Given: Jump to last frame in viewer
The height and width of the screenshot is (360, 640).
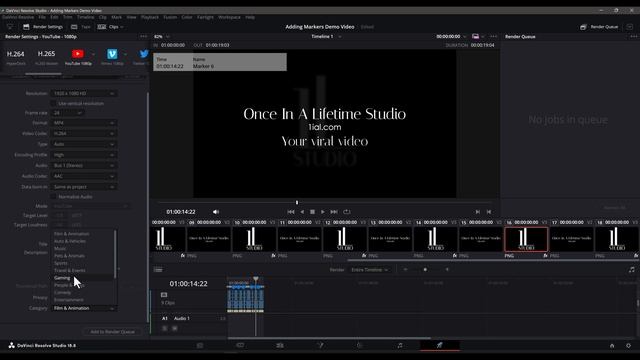Looking at the screenshot, I should pyautogui.click(x=334, y=212).
